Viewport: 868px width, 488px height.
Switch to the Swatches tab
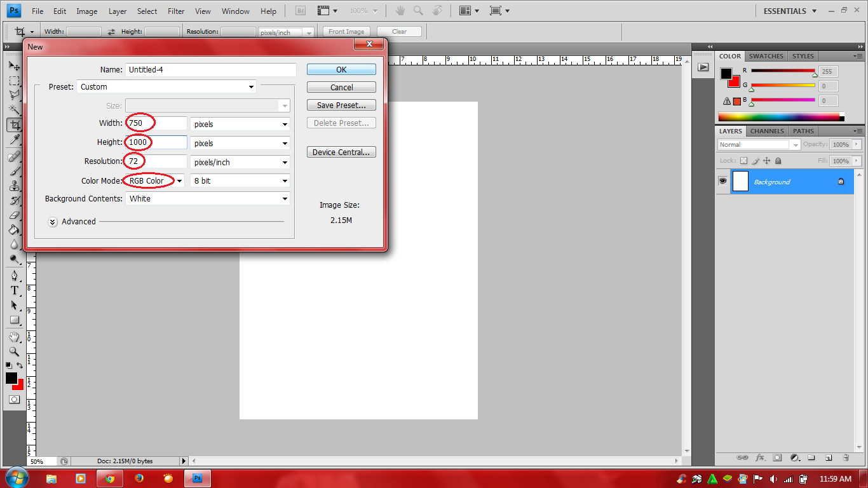(x=766, y=56)
